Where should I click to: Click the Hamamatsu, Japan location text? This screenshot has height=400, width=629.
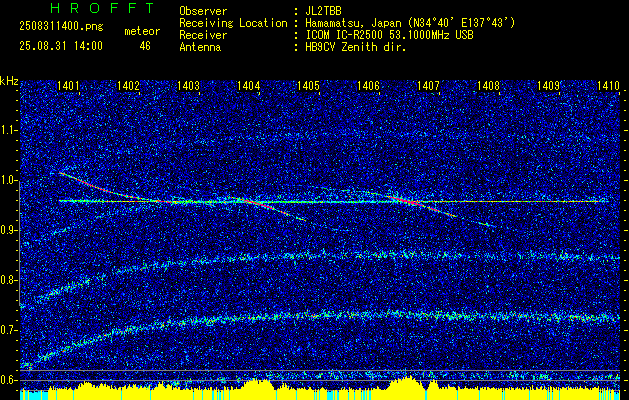[x=410, y=23]
